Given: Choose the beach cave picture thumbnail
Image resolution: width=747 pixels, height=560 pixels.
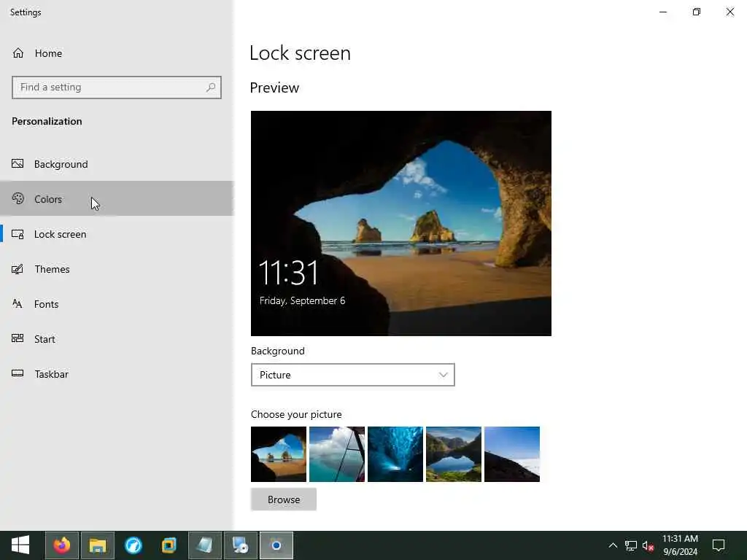Looking at the screenshot, I should pyautogui.click(x=279, y=454).
